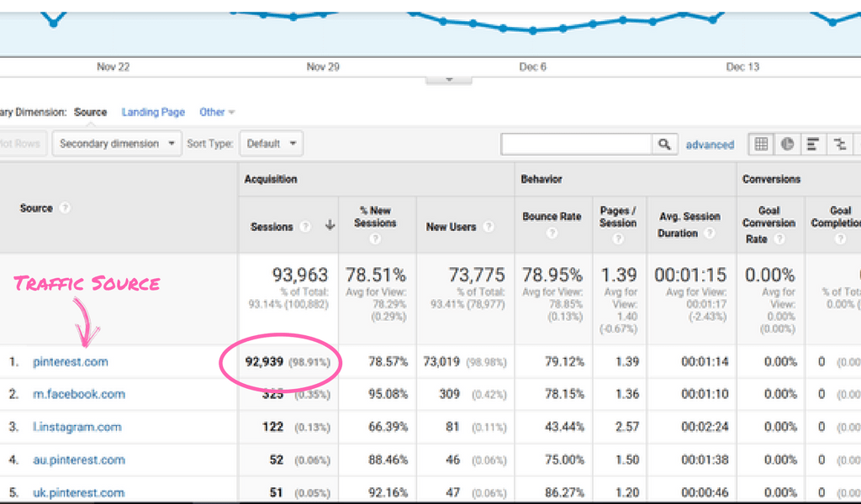Open help icon under % New Sessions
This screenshot has height=504, width=861.
coord(375,239)
